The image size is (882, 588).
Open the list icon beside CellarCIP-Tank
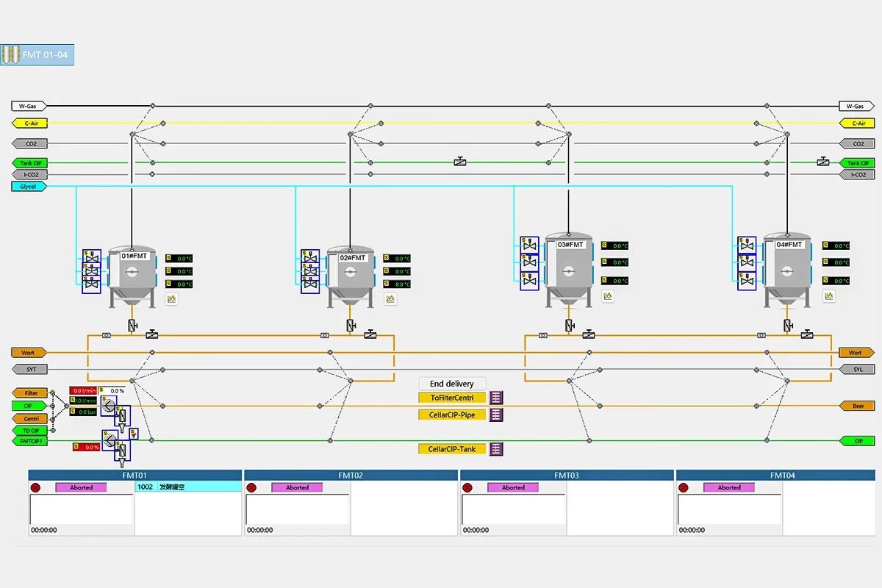pyautogui.click(x=496, y=448)
